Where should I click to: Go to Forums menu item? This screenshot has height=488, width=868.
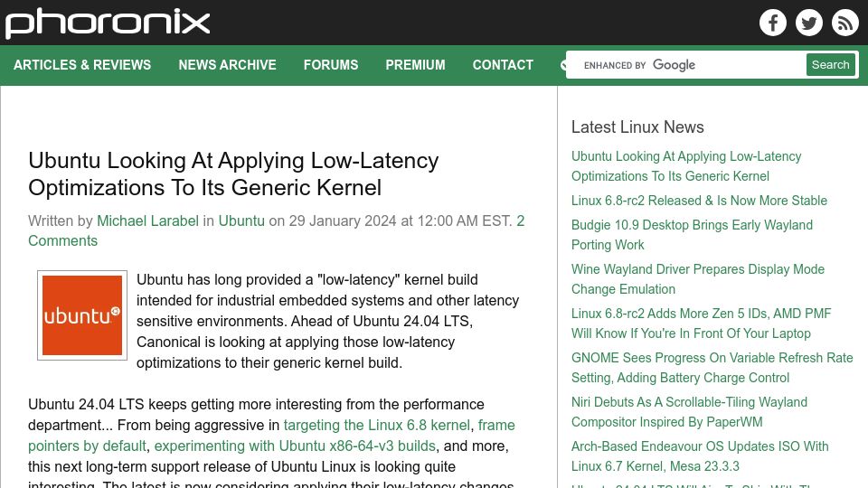point(331,65)
